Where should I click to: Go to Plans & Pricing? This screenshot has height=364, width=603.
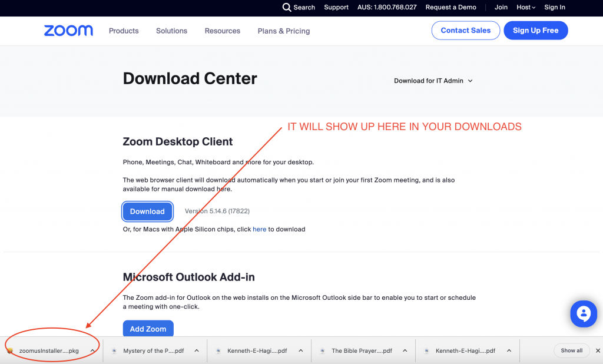[284, 31]
